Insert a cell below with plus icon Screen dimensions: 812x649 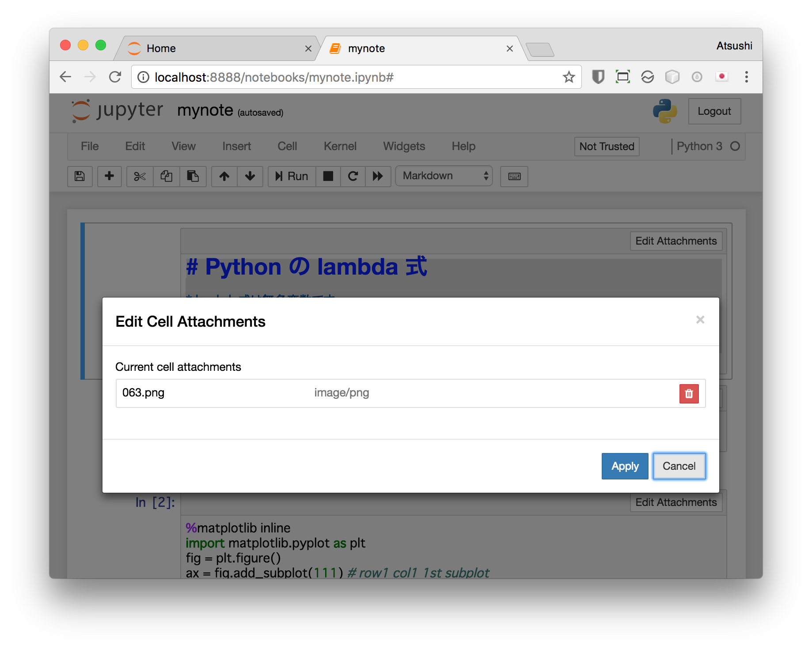(x=109, y=176)
